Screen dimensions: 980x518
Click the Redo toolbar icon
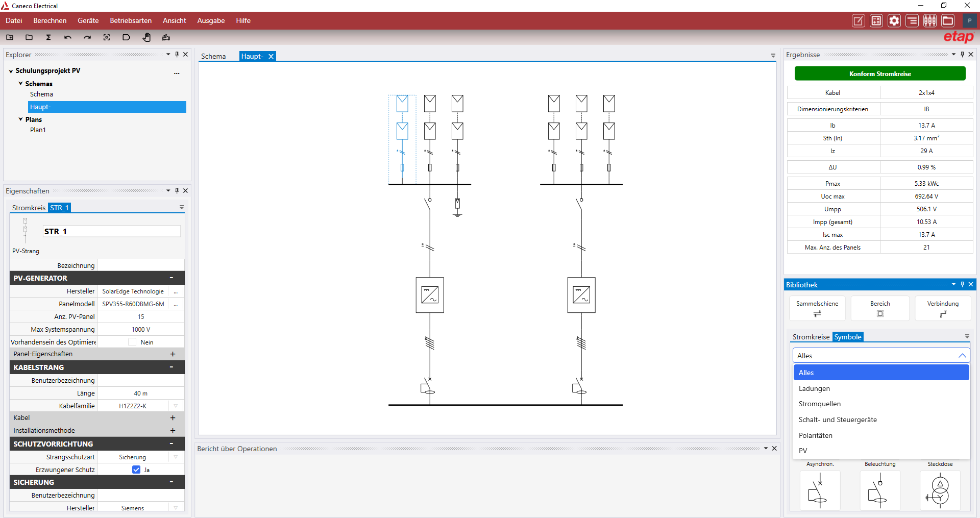click(x=87, y=37)
